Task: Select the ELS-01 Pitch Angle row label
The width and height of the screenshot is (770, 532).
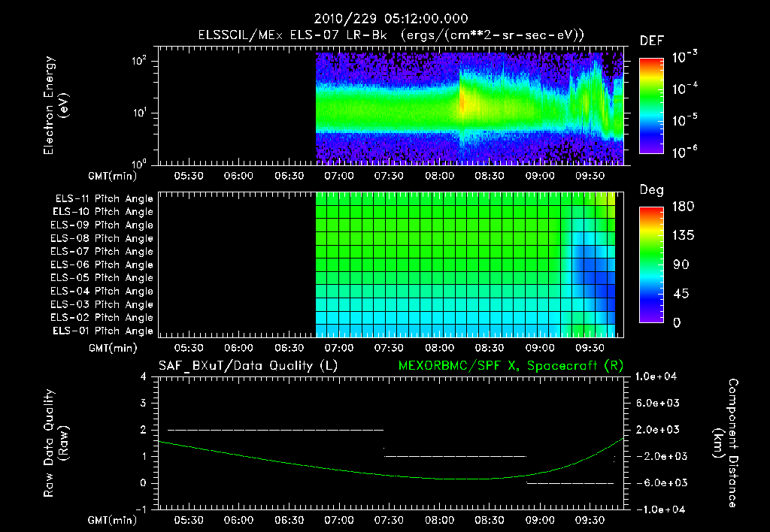Action: point(103,331)
